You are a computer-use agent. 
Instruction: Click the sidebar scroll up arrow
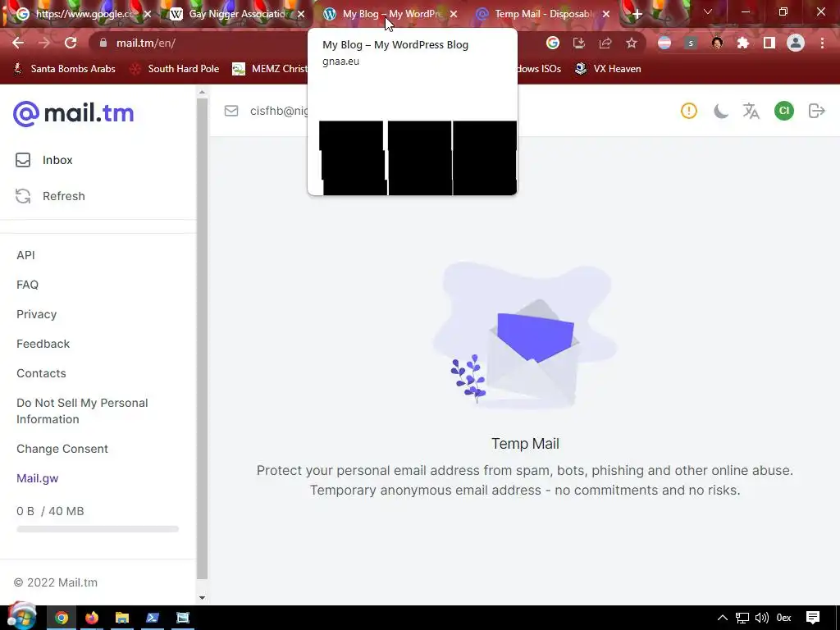[x=202, y=92]
